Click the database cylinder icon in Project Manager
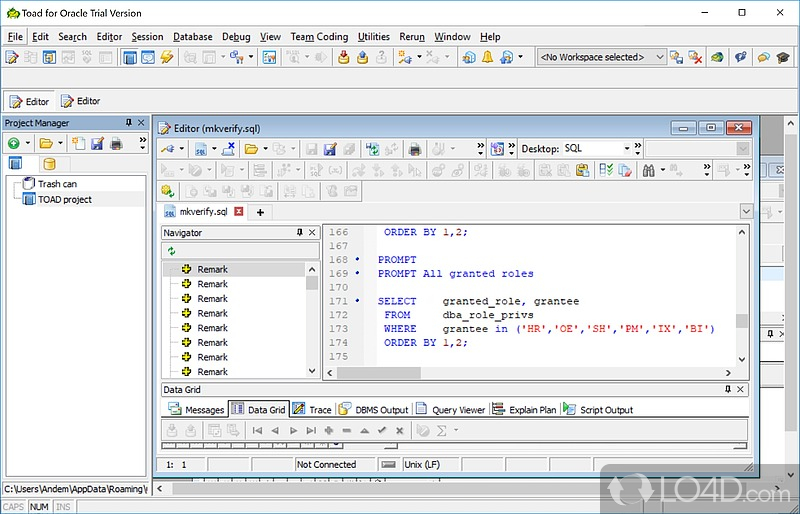Screen dimensions: 800x514 click(49, 164)
